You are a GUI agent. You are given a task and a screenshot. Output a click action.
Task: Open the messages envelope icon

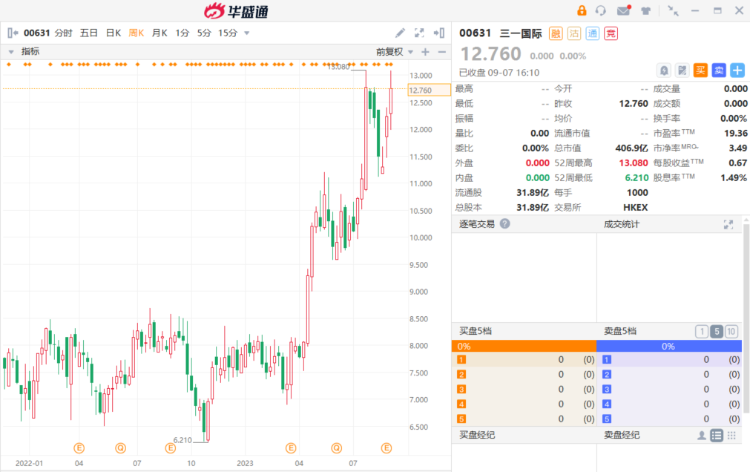pyautogui.click(x=623, y=11)
